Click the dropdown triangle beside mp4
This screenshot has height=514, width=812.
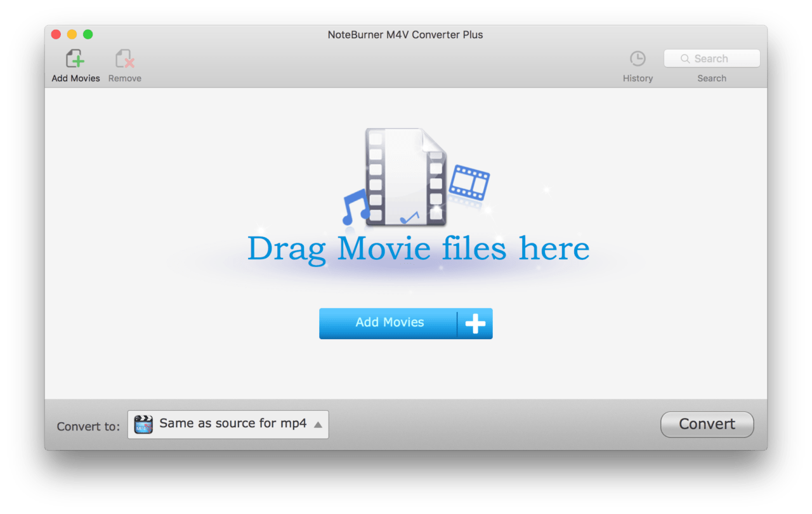(x=318, y=425)
